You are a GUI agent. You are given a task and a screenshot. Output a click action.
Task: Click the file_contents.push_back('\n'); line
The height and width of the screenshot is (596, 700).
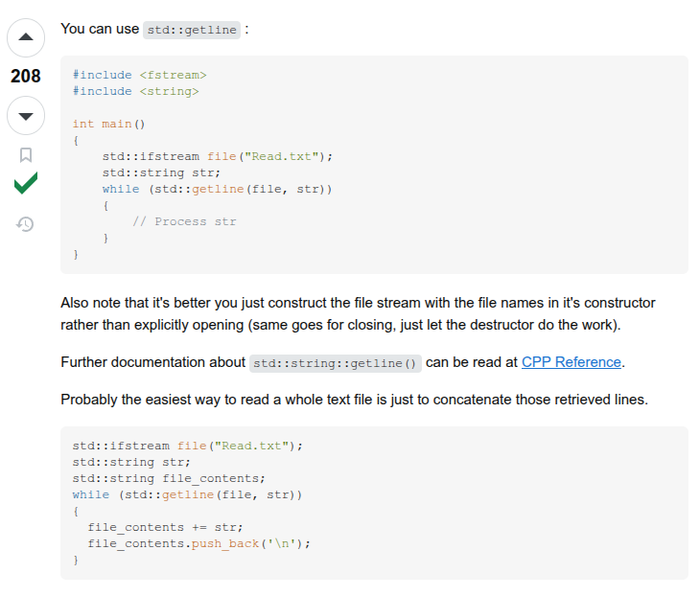tap(199, 543)
